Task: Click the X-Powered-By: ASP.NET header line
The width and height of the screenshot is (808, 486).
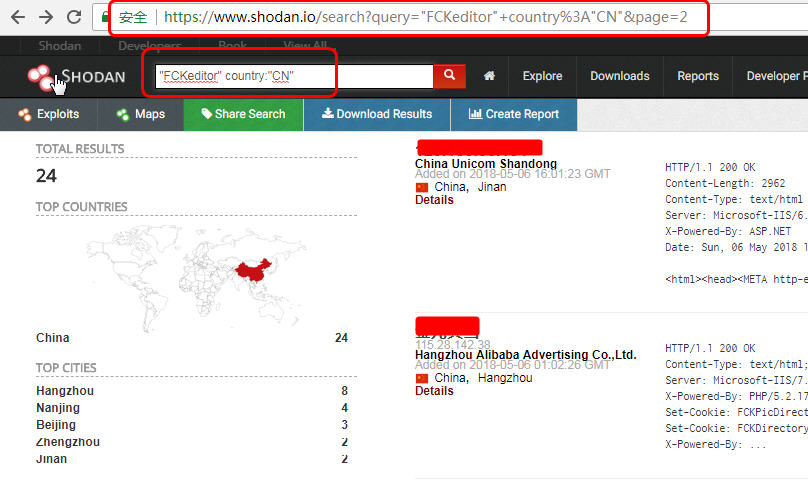Action: tap(728, 231)
